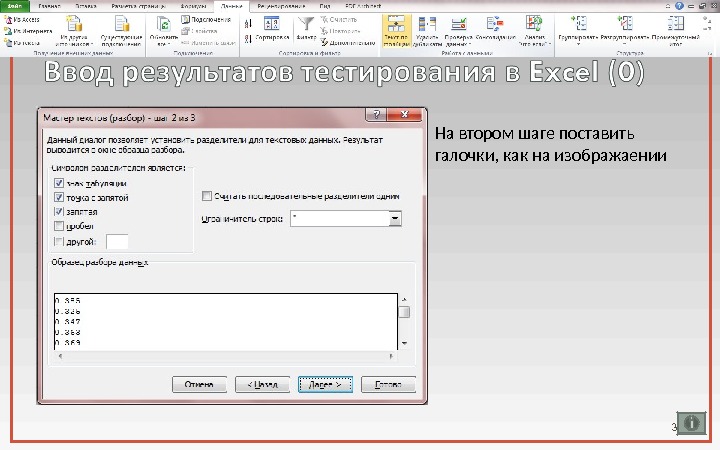Screen dimensions: 720x450
Task: Open 'Подключения' in the ribbon
Action: 205,19
